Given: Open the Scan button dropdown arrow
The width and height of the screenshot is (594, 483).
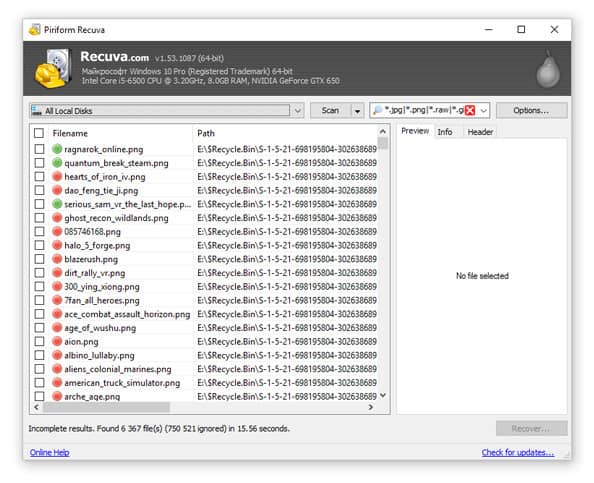Looking at the screenshot, I should click(x=357, y=111).
